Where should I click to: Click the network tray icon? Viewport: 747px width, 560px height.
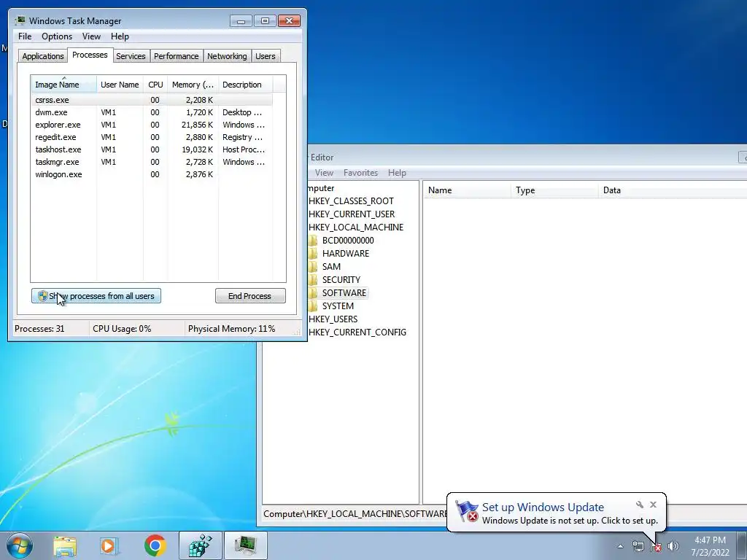tap(638, 546)
